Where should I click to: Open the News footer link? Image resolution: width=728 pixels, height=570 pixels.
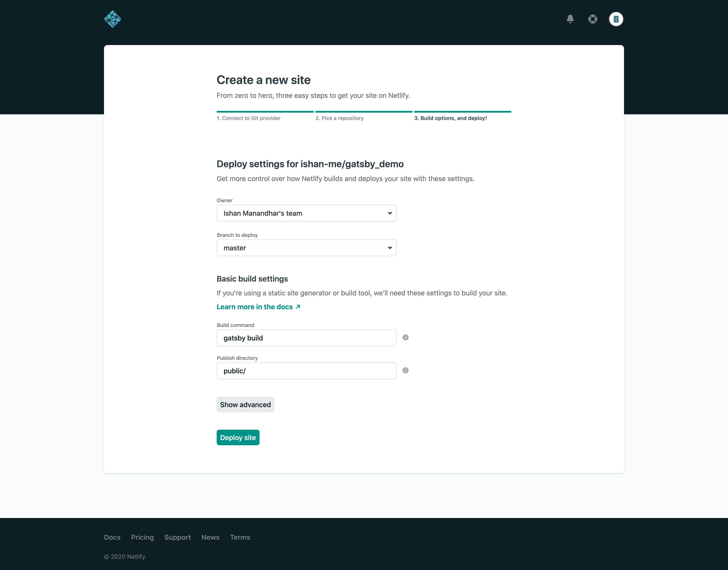(x=210, y=537)
